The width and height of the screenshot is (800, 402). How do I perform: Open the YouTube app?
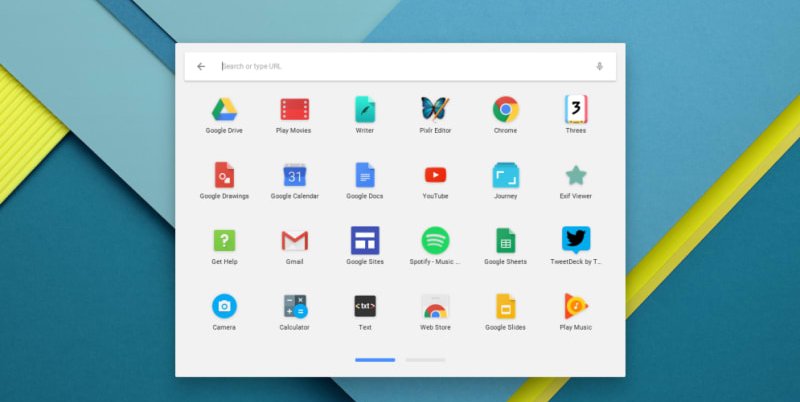(x=435, y=175)
